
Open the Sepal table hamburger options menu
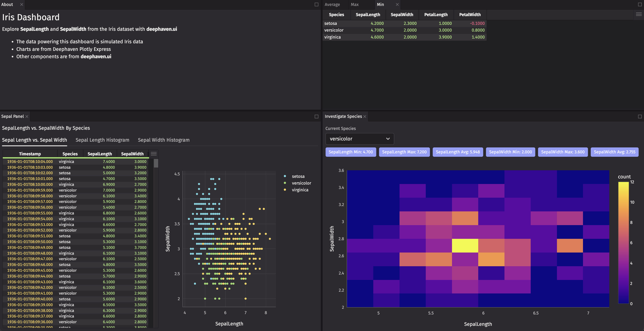tap(154, 154)
